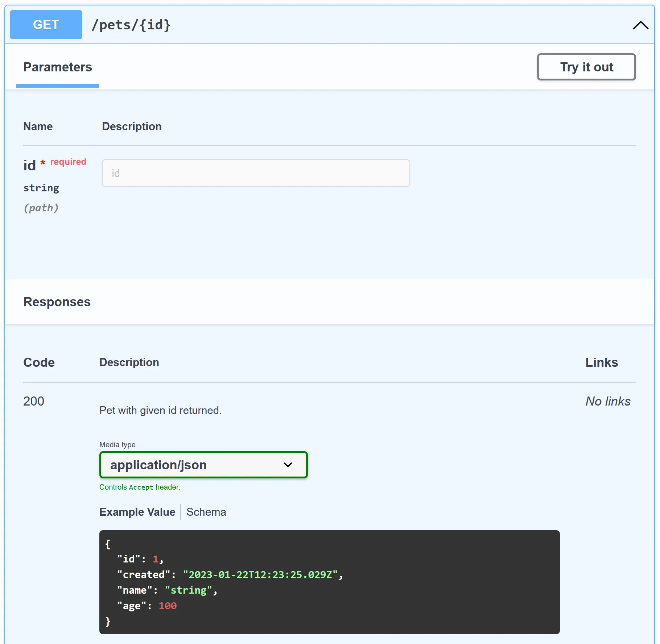The width and height of the screenshot is (660, 644).
Task: Click the No links text
Action: pos(608,401)
